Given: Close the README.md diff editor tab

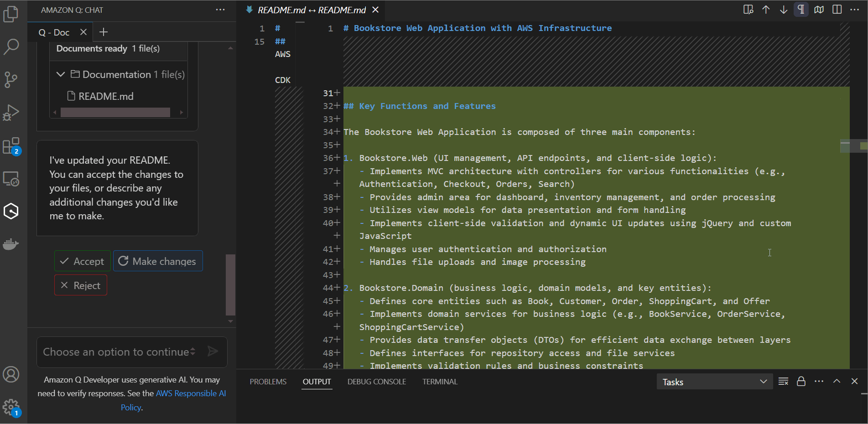Looking at the screenshot, I should pos(375,10).
